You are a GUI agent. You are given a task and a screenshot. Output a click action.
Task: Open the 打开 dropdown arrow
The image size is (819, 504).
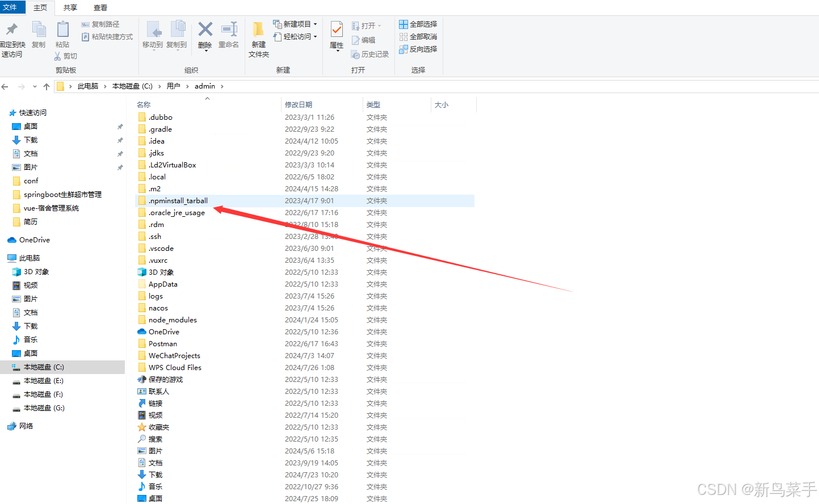coord(378,25)
